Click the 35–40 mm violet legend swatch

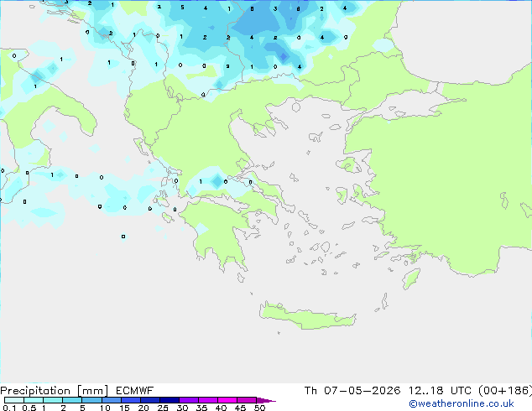pos(208,400)
